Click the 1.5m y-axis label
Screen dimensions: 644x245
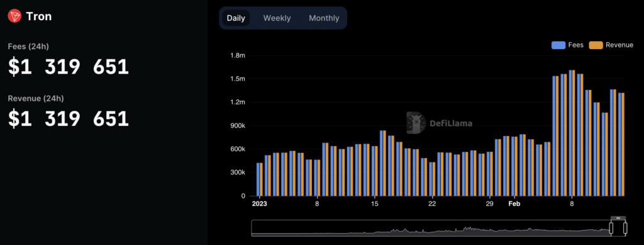click(237, 79)
